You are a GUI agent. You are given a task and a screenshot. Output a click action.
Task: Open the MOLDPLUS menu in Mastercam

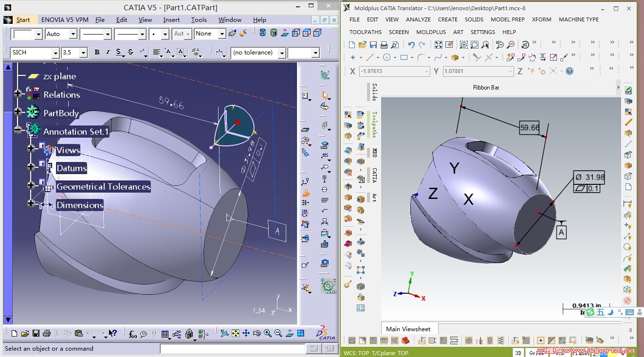[x=431, y=32]
